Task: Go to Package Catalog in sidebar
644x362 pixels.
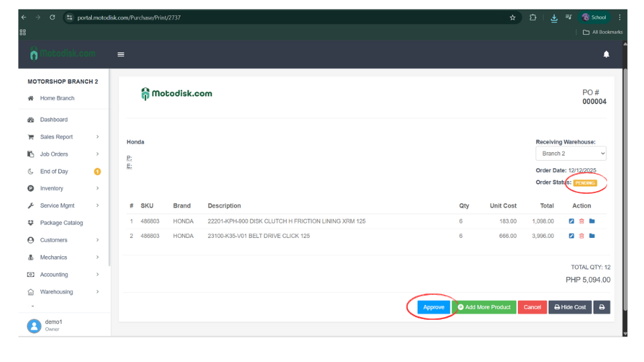Action: pyautogui.click(x=61, y=223)
